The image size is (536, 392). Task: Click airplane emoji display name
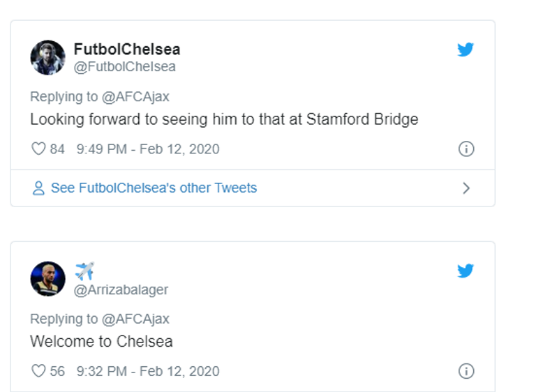[84, 271]
